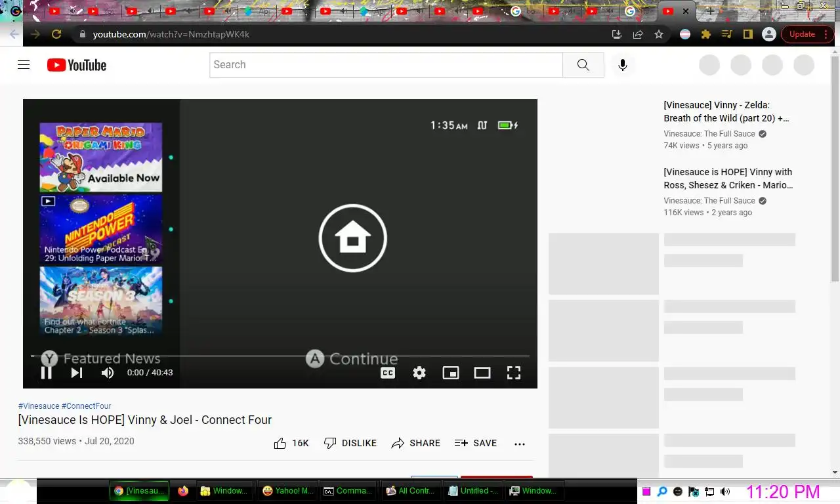This screenshot has height=504, width=840.
Task: Toggle theater mode view
Action: [482, 373]
